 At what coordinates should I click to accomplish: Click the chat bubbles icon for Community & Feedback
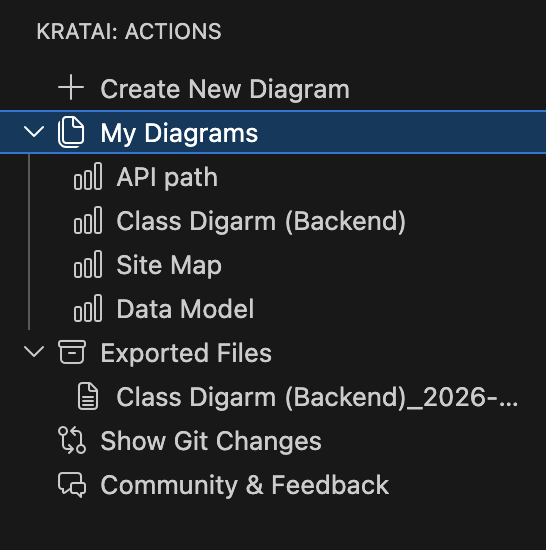click(x=72, y=485)
